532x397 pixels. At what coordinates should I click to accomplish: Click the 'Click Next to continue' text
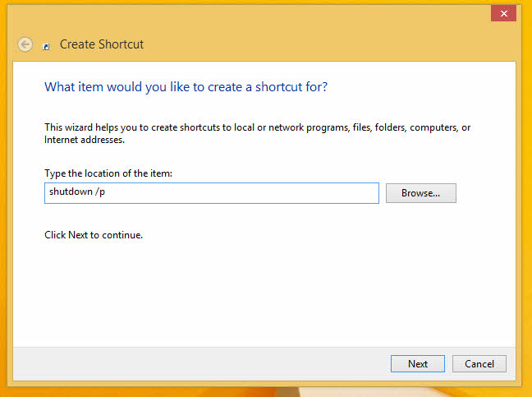click(x=94, y=235)
